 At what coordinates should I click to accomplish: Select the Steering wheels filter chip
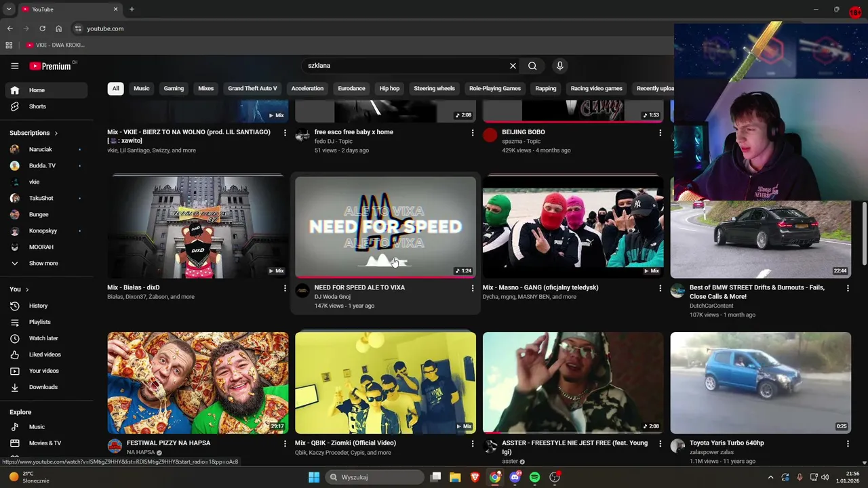(x=434, y=88)
